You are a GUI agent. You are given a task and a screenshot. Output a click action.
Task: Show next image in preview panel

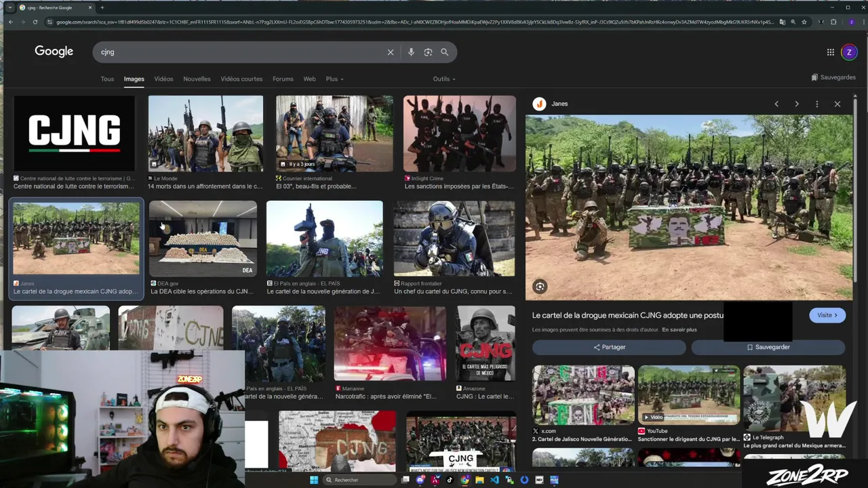pyautogui.click(x=797, y=104)
